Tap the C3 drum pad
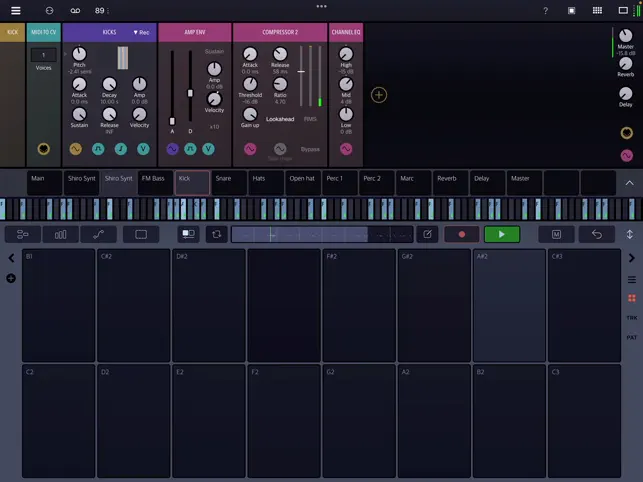The height and width of the screenshot is (482, 643). click(x=584, y=421)
